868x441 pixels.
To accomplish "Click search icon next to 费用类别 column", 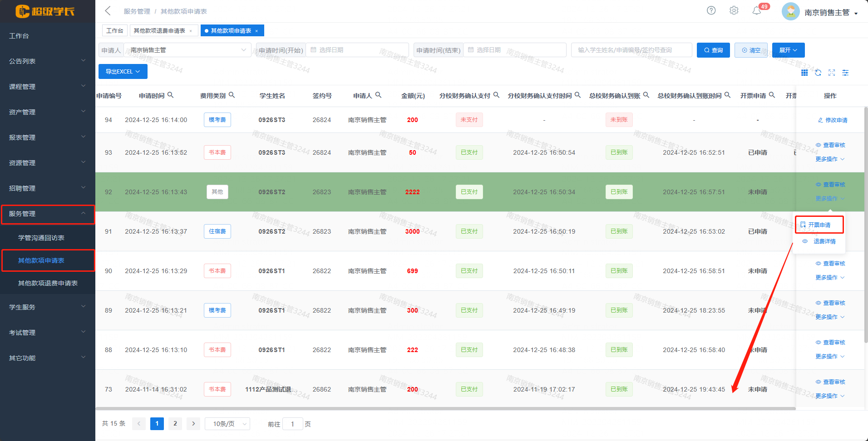I will 232,95.
